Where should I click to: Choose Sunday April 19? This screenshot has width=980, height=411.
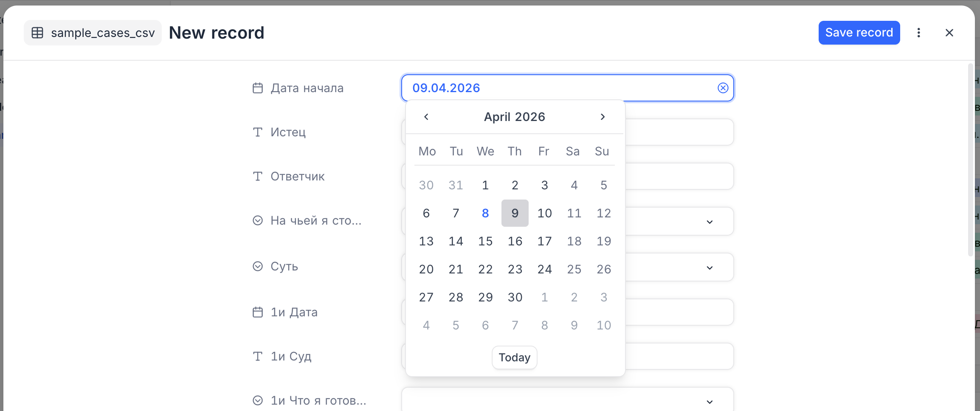click(x=603, y=241)
